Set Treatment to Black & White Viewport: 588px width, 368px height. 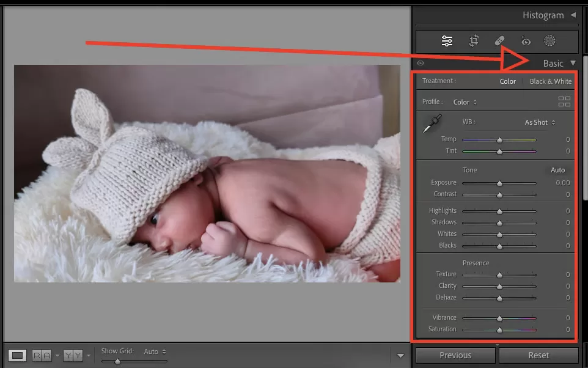click(x=551, y=81)
